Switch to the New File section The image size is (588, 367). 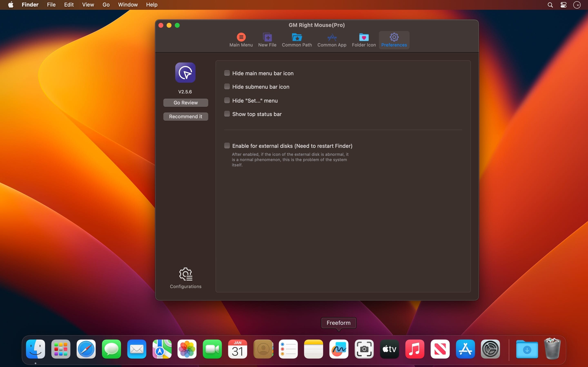[x=267, y=40]
